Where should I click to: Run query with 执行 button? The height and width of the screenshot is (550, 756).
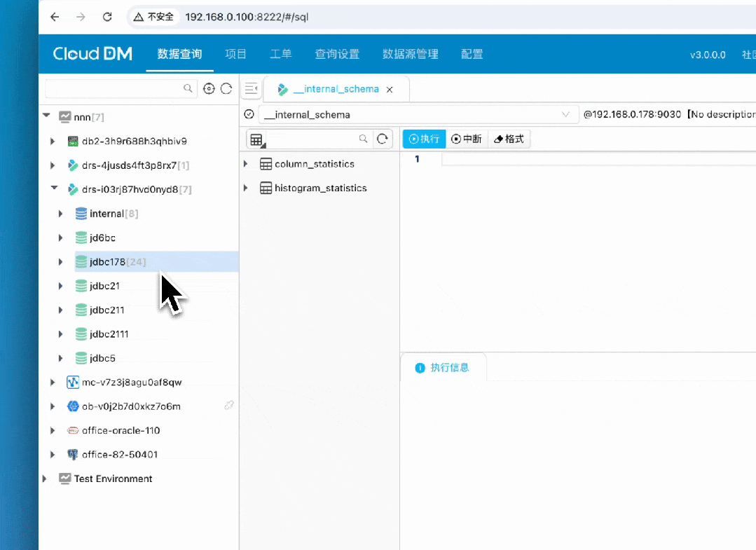point(425,139)
